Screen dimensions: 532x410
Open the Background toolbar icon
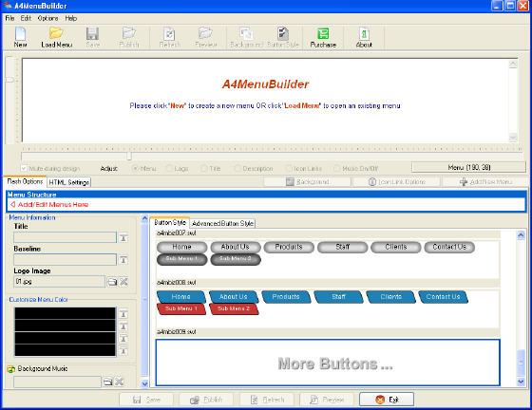click(246, 33)
